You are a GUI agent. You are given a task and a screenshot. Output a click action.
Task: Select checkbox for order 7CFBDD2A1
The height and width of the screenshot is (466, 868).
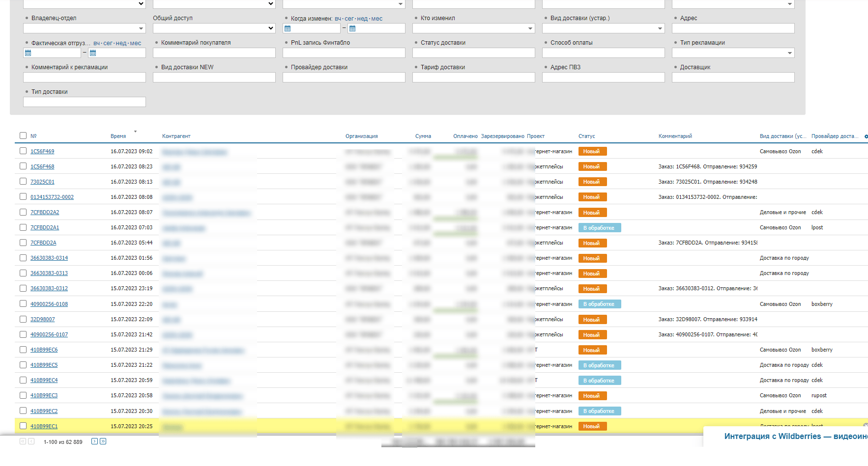(x=23, y=227)
